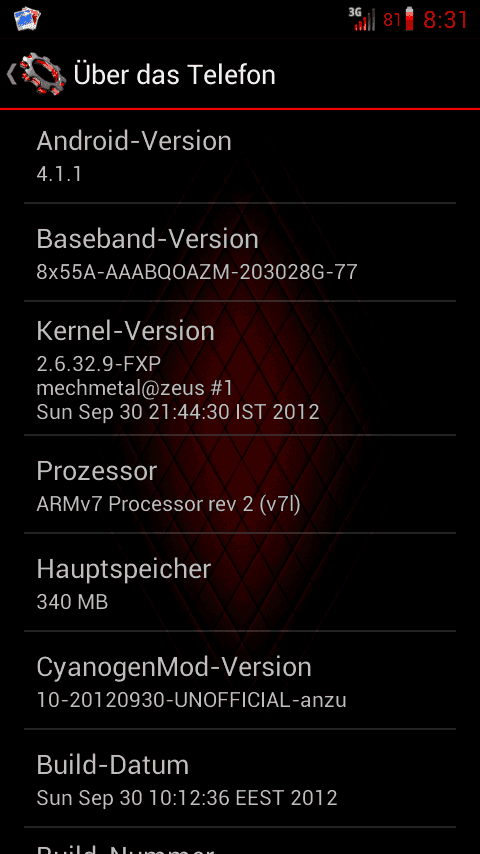Open the Kernel-Version entry
The width and height of the screenshot is (480, 854).
coord(240,368)
